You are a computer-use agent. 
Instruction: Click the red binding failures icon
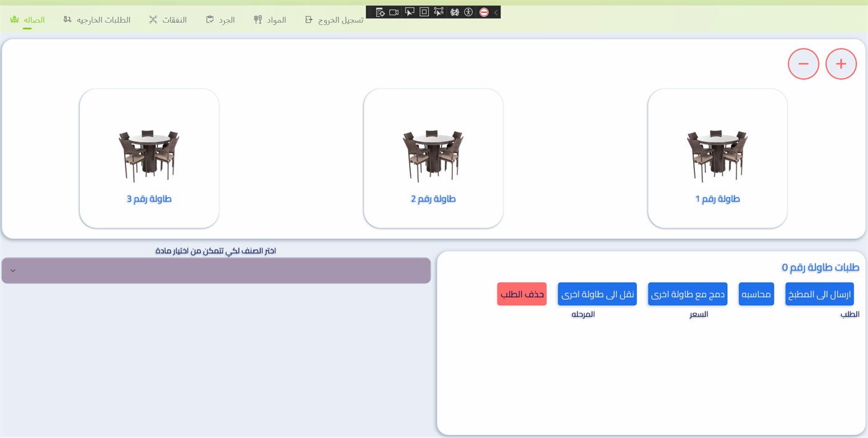pos(484,12)
